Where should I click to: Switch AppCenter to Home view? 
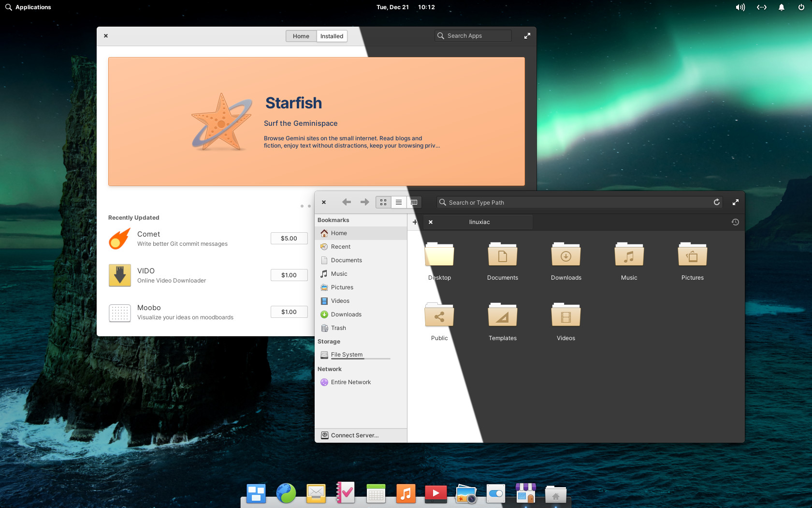pyautogui.click(x=301, y=36)
